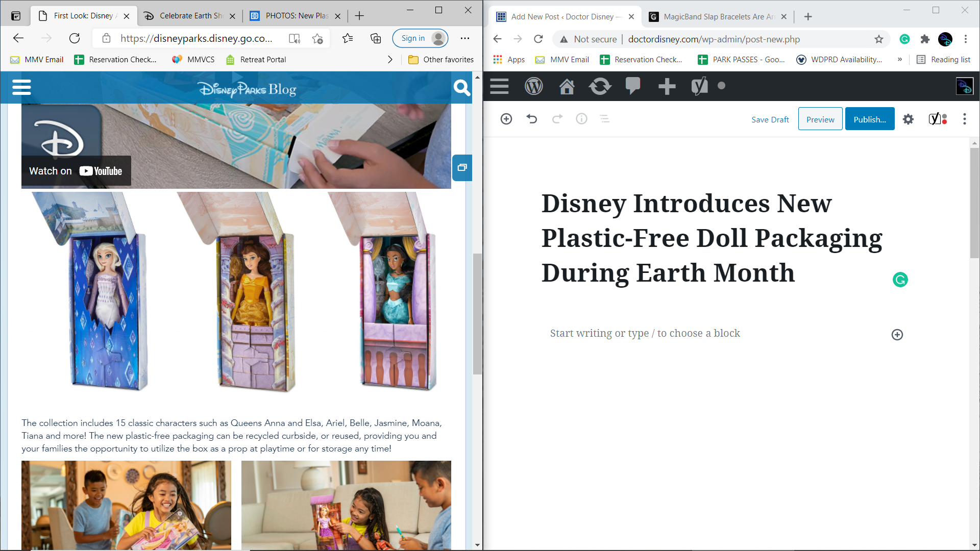Open the updates icon in WordPress admin bar
980x551 pixels.
coord(600,86)
